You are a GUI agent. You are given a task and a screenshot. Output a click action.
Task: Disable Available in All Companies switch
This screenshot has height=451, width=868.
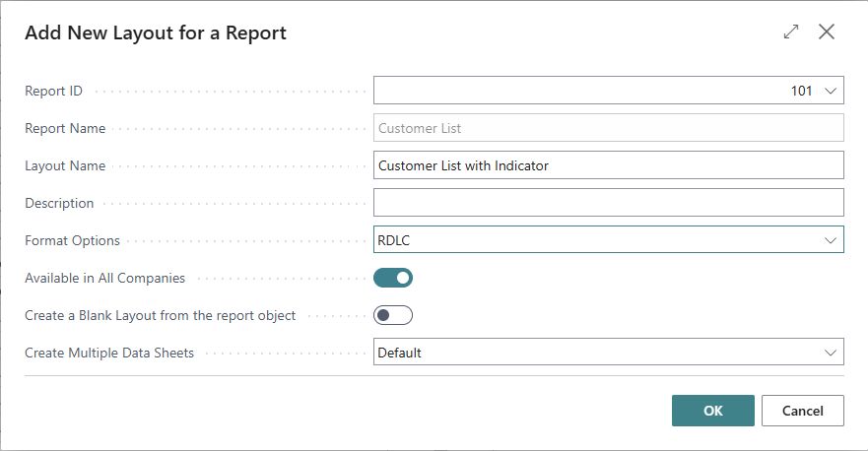click(x=393, y=278)
